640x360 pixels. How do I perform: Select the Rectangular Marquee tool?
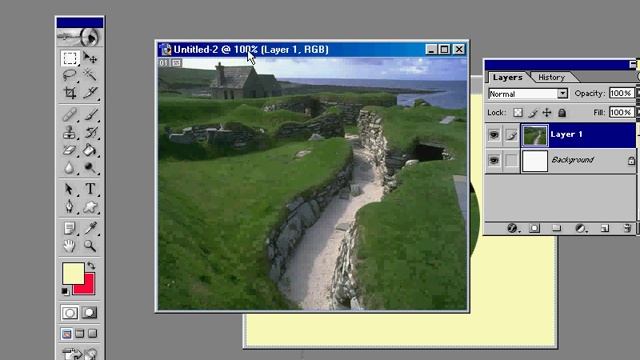click(70, 58)
